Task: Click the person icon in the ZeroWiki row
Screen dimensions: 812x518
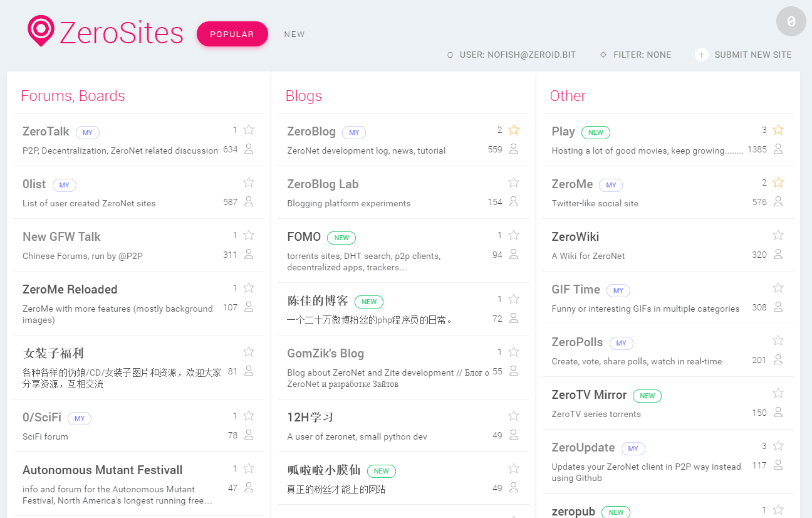Action: coord(778,255)
